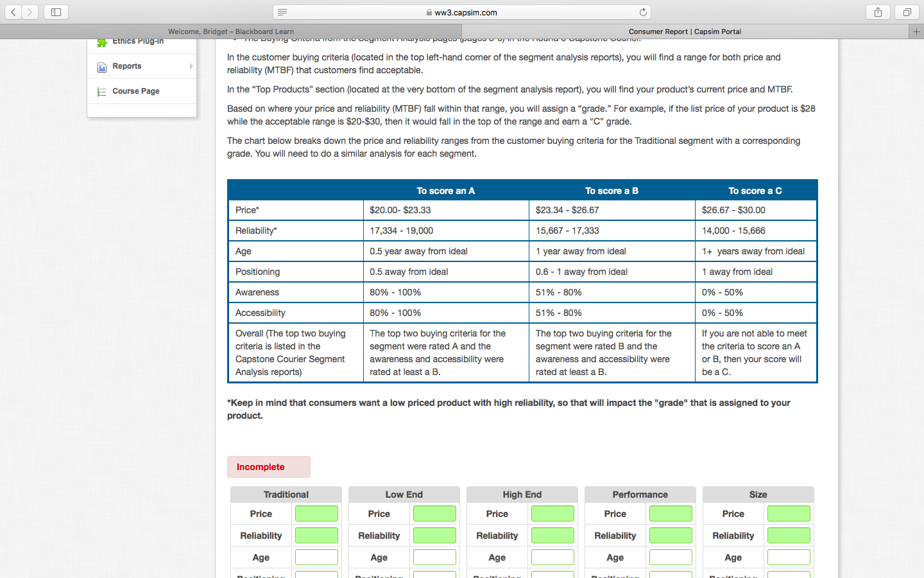Click the Performance Reliability input field
Screen dimensions: 924x578
click(671, 536)
